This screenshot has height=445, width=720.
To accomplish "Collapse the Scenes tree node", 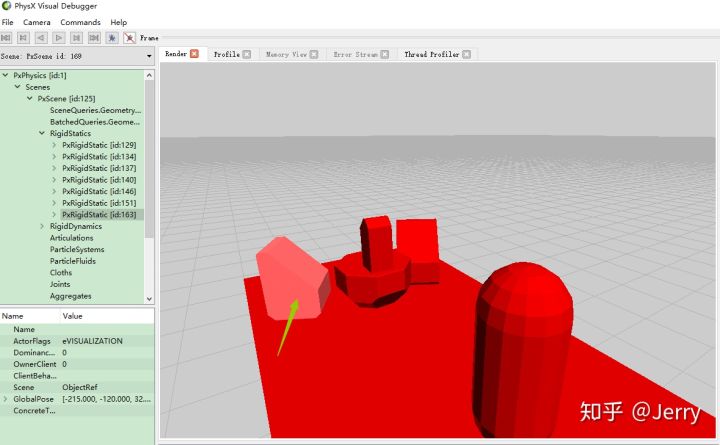I will point(17,86).
